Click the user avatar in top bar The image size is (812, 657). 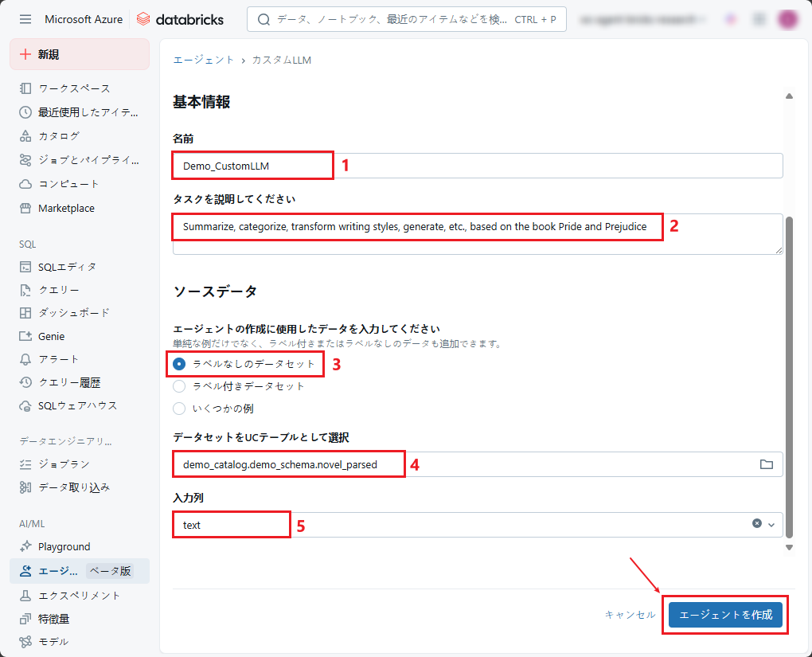787,19
